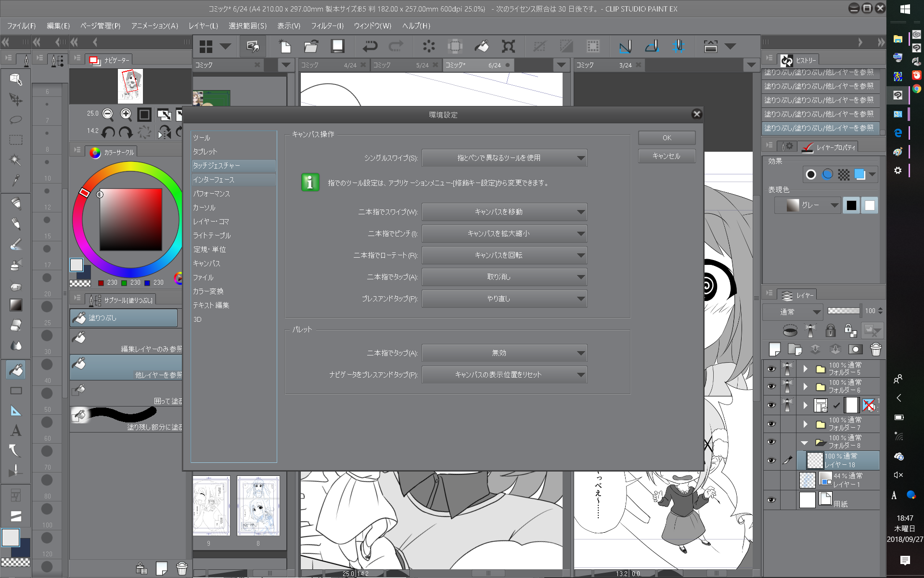This screenshot has width=924, height=578.
Task: Click the OK button
Action: (667, 138)
